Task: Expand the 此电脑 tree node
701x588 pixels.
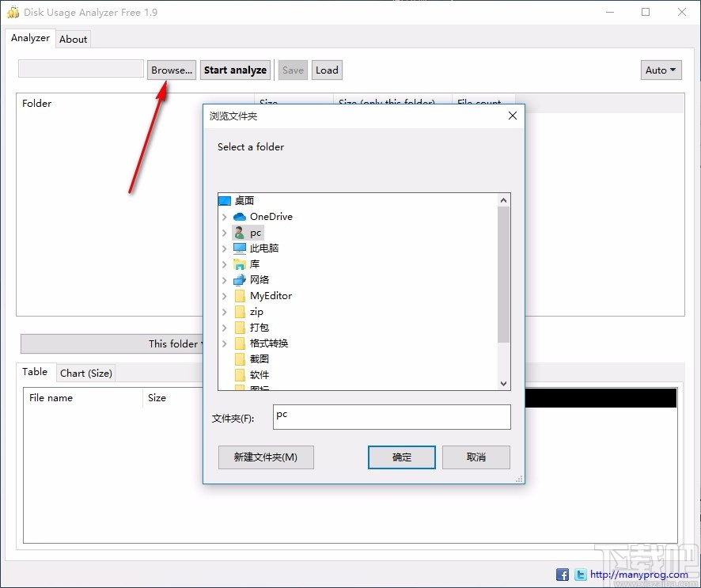Action: [x=224, y=248]
